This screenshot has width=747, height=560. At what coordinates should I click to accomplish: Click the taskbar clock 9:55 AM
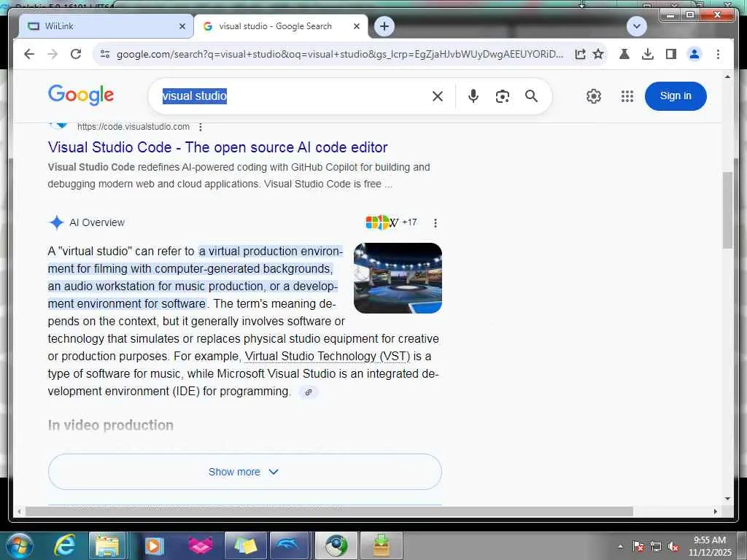pyautogui.click(x=710, y=540)
